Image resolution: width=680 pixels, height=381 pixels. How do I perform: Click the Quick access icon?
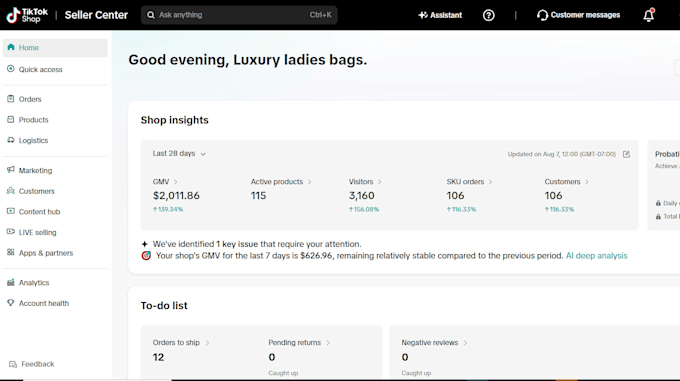coord(11,69)
